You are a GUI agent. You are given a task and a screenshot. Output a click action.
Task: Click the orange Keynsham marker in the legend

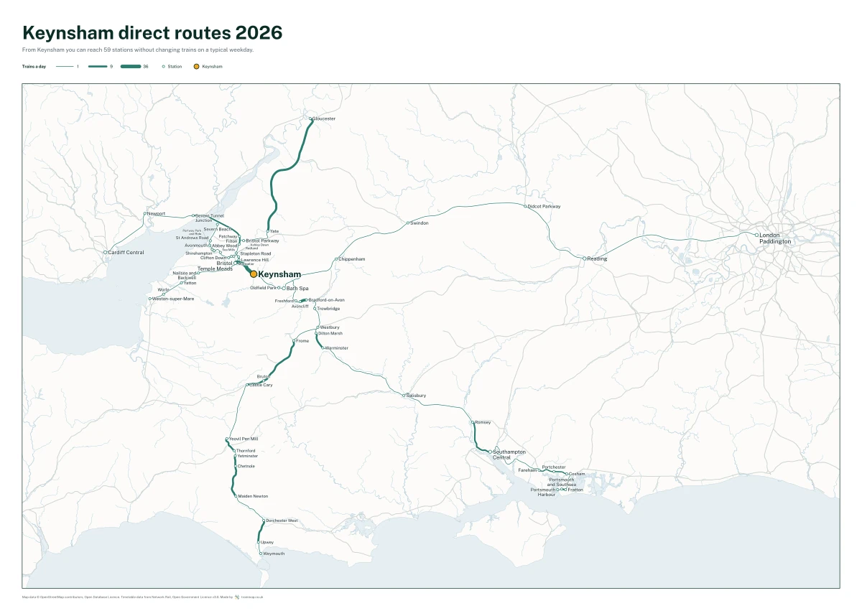(x=196, y=66)
